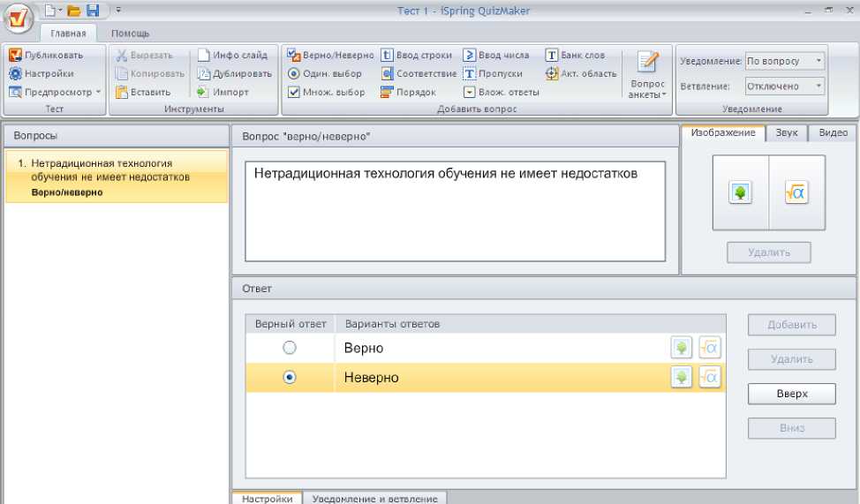The image size is (860, 504).
Task: Insert image icon in Изображение panel
Action: 740,193
